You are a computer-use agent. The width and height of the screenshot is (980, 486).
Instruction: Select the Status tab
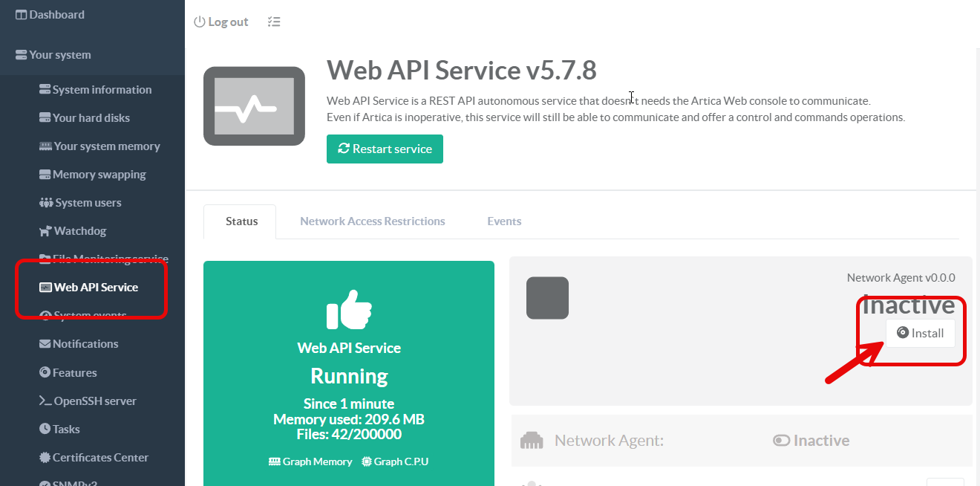coord(241,221)
